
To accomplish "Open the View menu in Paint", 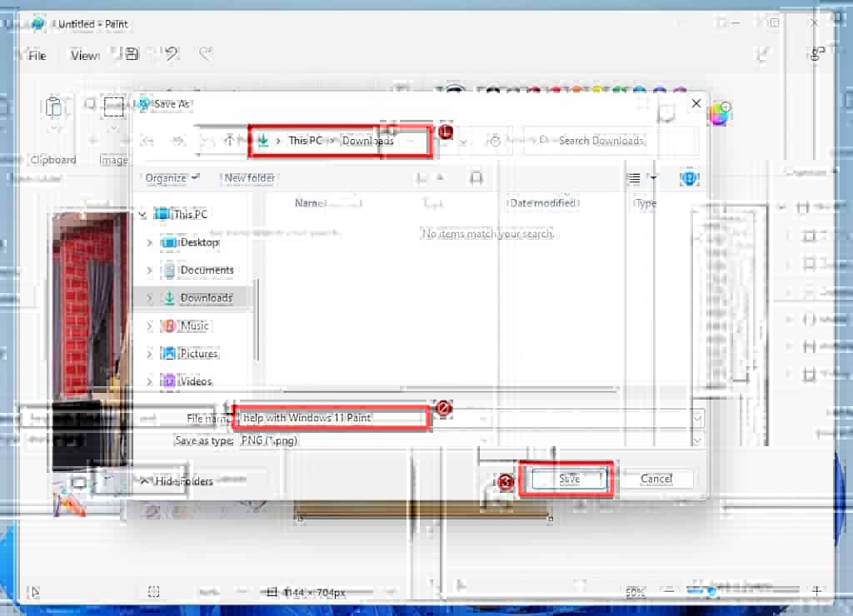I will pos(84,56).
